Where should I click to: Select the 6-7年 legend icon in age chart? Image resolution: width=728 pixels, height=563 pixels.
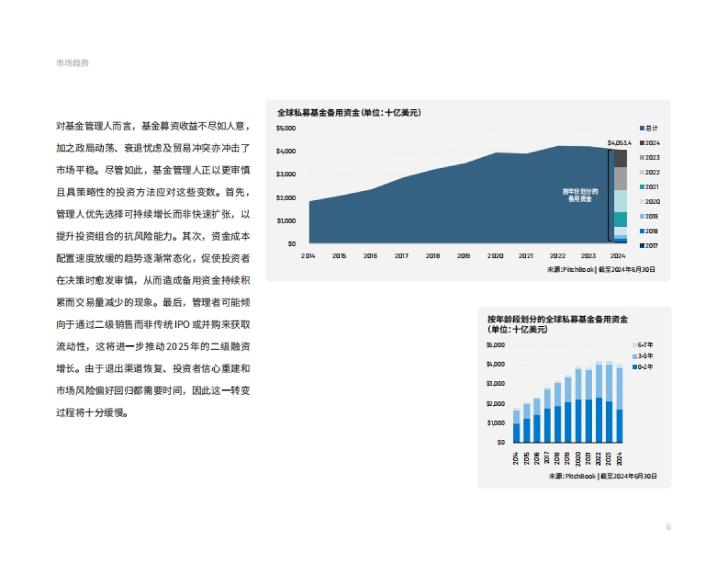[635, 345]
